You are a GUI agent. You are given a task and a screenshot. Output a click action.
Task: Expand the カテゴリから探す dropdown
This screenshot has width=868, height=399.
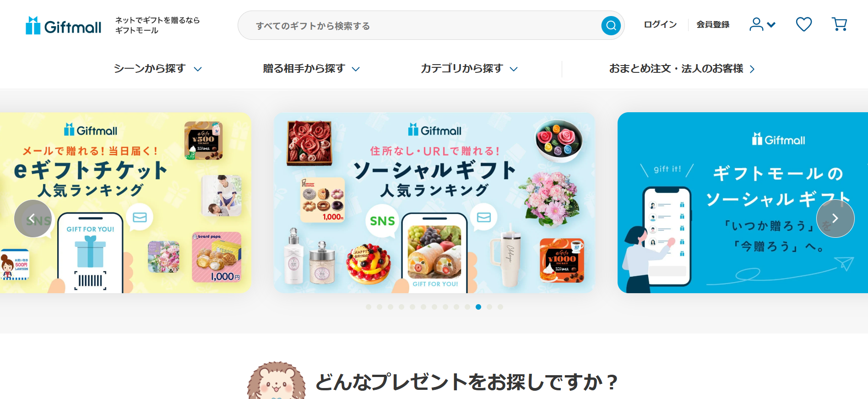(x=469, y=69)
